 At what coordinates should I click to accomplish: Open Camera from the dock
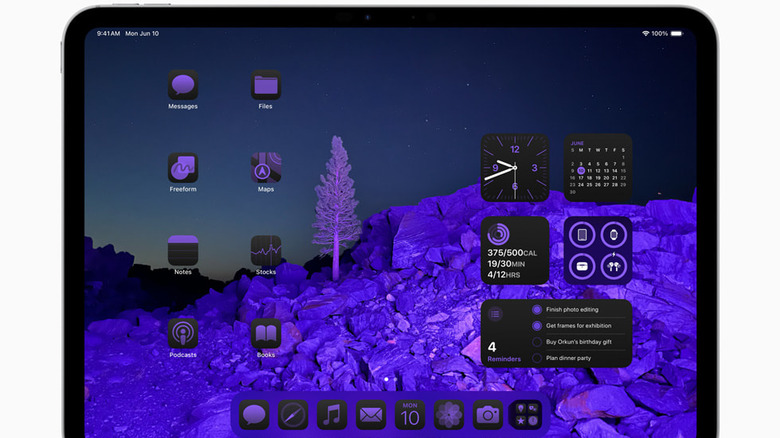pos(488,414)
